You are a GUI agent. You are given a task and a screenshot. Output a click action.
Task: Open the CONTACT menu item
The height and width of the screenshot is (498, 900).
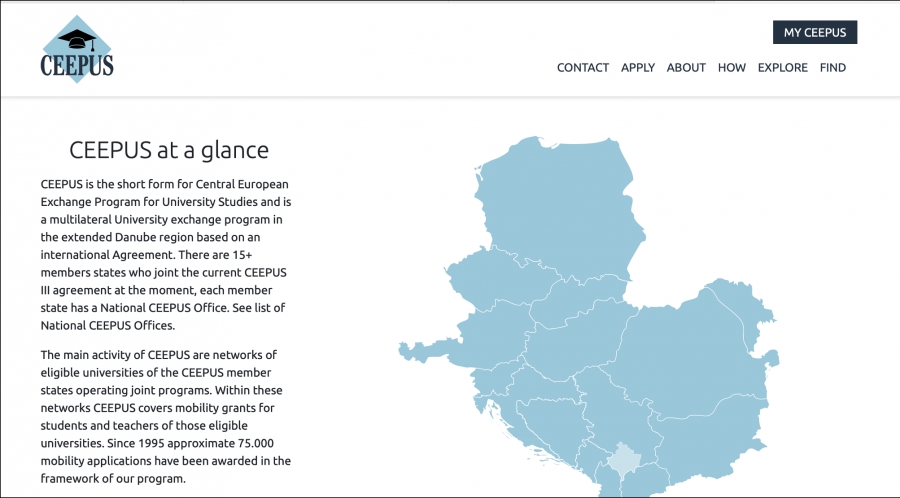tap(583, 68)
